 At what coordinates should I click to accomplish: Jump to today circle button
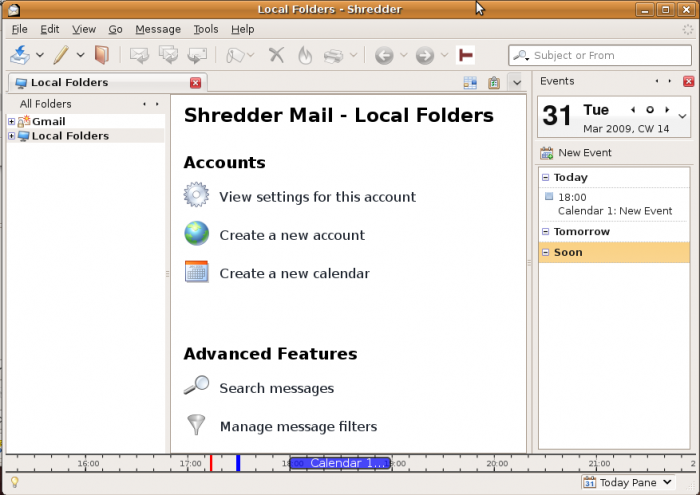[650, 110]
